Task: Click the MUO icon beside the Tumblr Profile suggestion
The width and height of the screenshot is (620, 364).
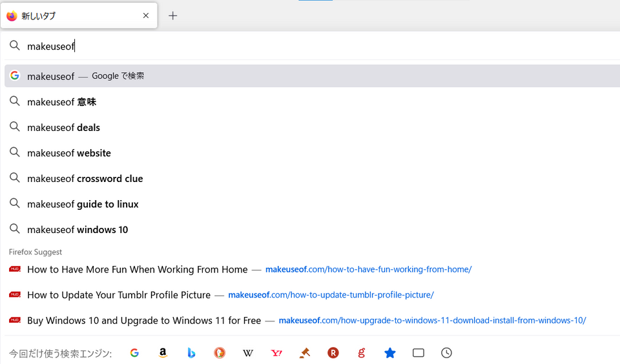Action: click(x=15, y=294)
